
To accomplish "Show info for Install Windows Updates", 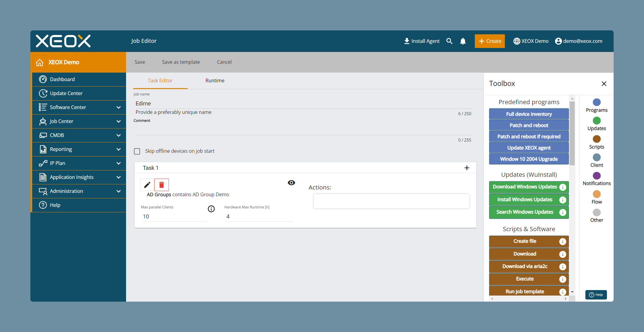I will [x=563, y=200].
